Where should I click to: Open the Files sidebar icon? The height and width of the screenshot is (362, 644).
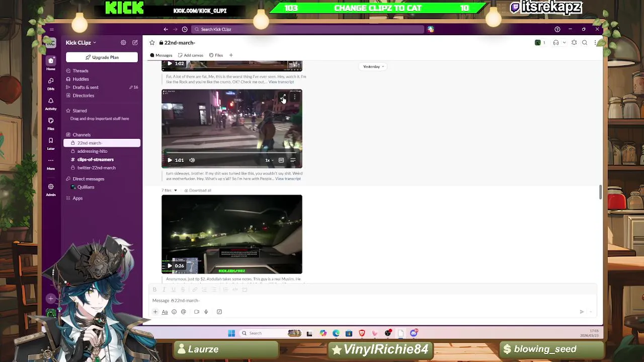click(x=51, y=124)
